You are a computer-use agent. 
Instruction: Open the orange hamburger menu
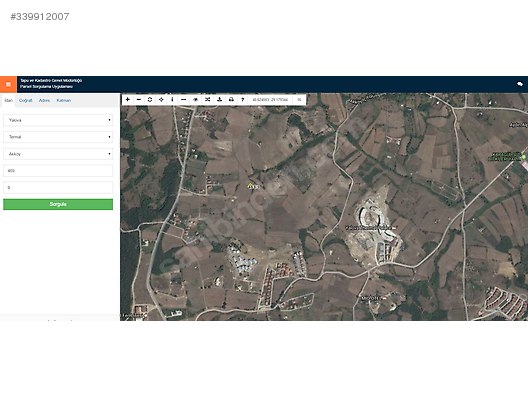[x=8, y=84]
